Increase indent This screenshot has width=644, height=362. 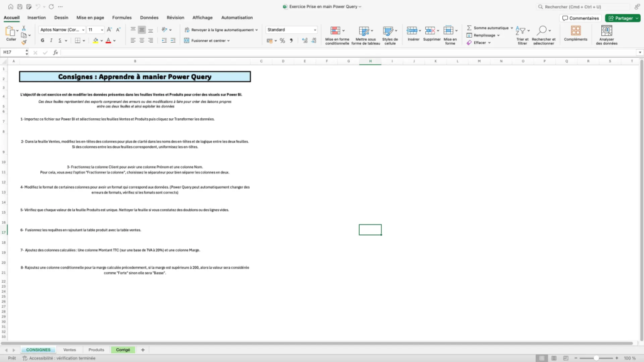[x=173, y=41]
